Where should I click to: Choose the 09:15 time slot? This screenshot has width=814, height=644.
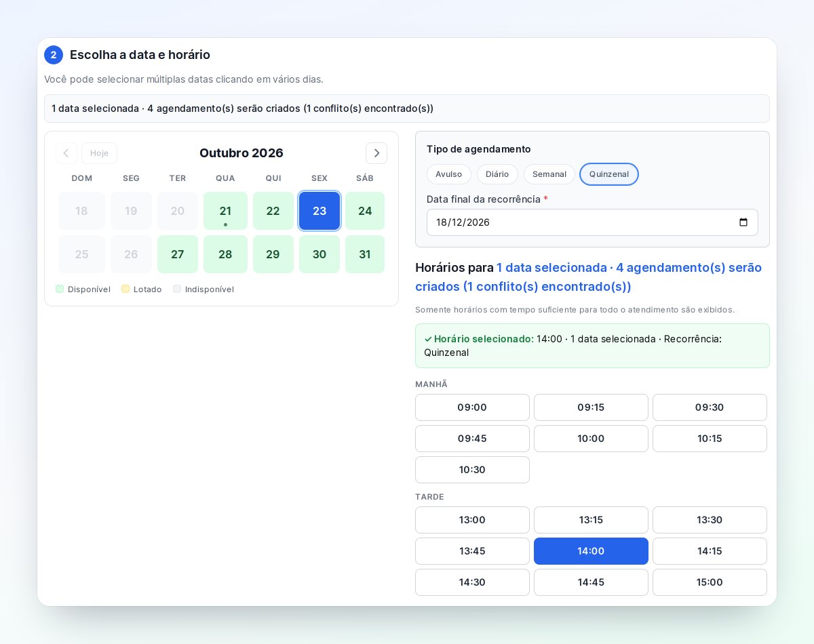pyautogui.click(x=591, y=407)
